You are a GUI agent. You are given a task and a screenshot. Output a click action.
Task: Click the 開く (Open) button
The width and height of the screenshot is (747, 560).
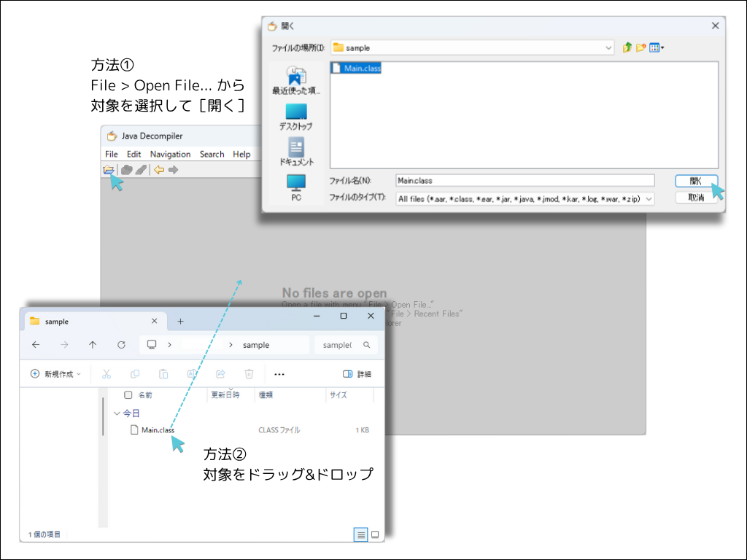tap(696, 180)
